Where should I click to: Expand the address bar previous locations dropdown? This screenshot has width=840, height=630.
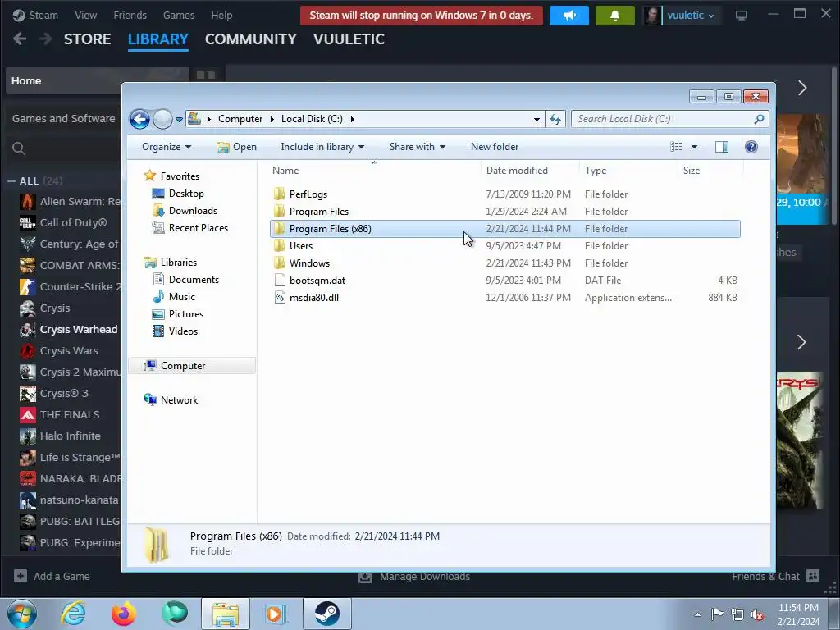click(x=536, y=119)
